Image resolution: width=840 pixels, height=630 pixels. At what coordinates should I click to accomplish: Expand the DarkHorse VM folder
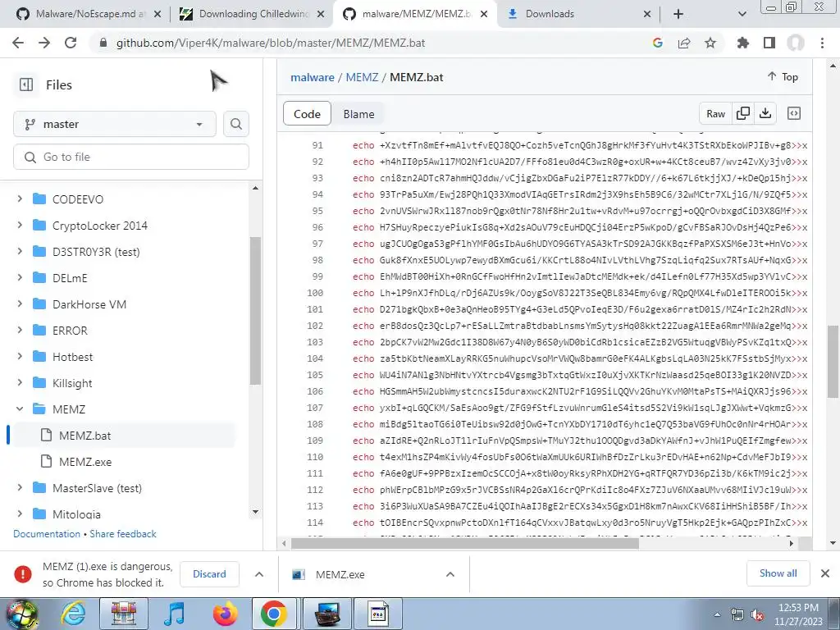20,304
